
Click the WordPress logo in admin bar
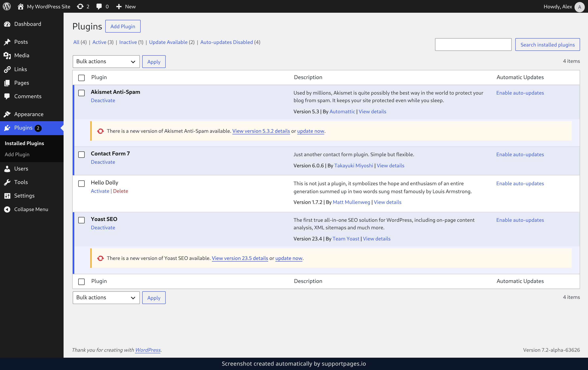[x=7, y=6]
